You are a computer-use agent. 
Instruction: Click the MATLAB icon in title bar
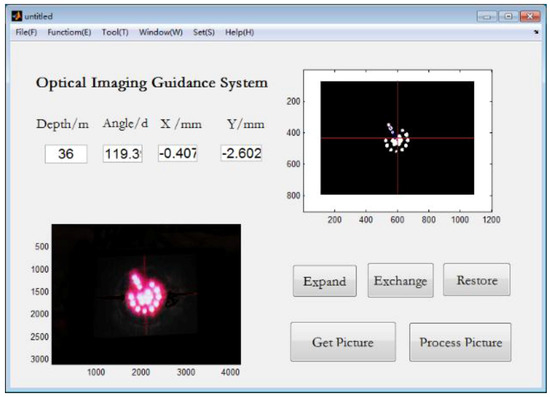click(16, 16)
